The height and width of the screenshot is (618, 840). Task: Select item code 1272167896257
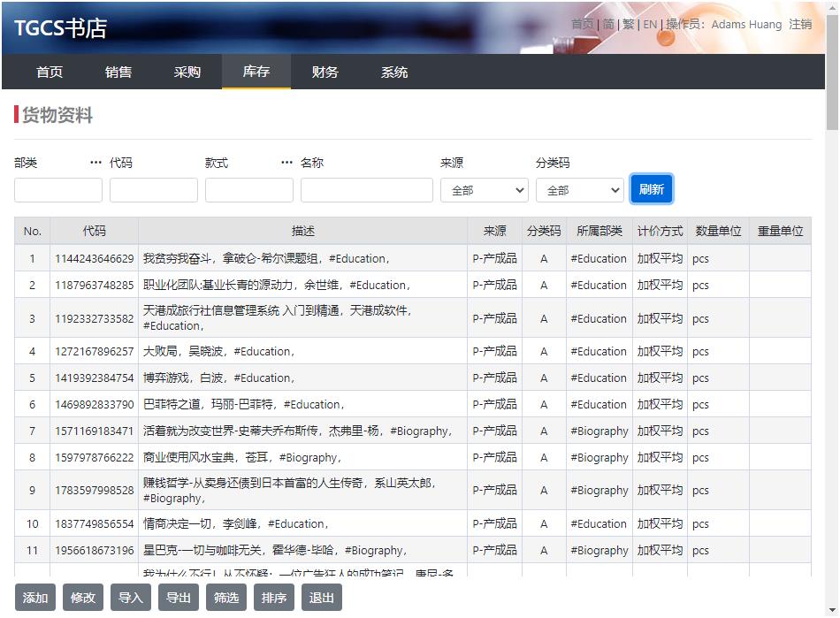point(95,351)
